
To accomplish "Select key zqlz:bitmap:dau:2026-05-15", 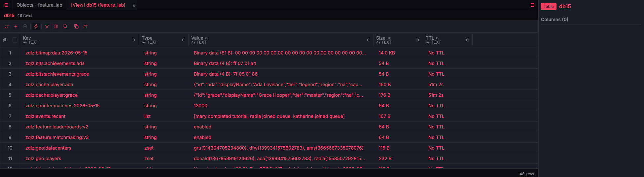I will (56, 53).
